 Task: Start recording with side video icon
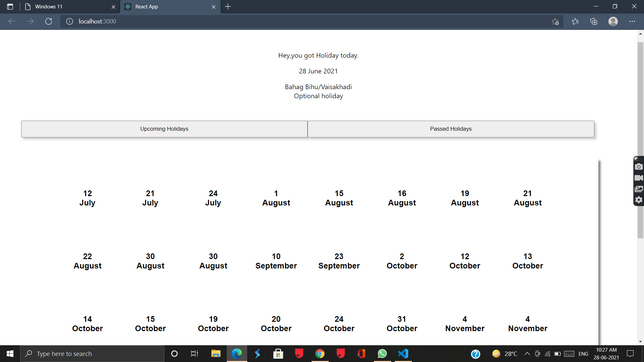639,178
